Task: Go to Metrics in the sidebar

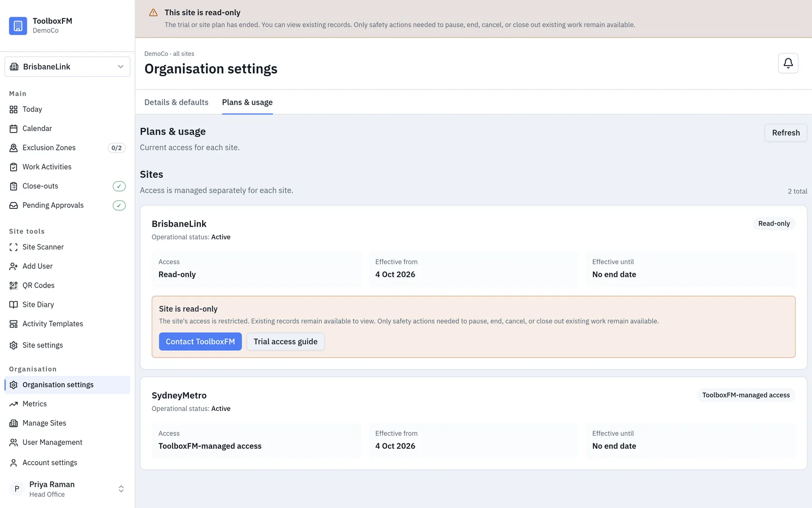Action: click(x=67, y=404)
